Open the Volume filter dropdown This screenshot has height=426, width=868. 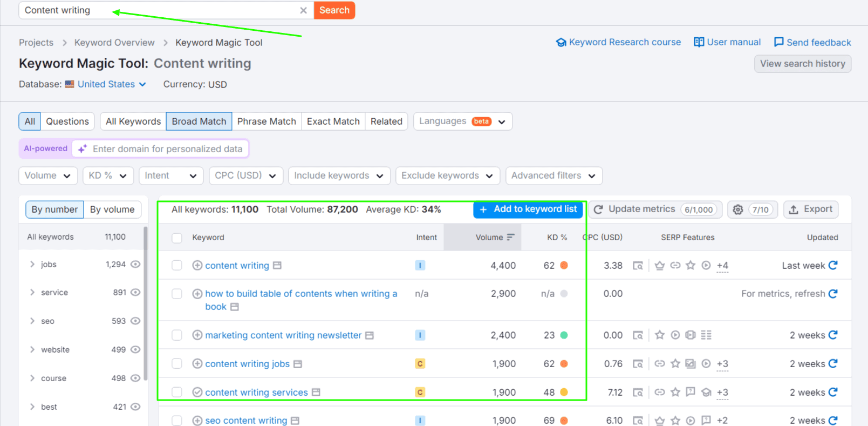pos(48,175)
